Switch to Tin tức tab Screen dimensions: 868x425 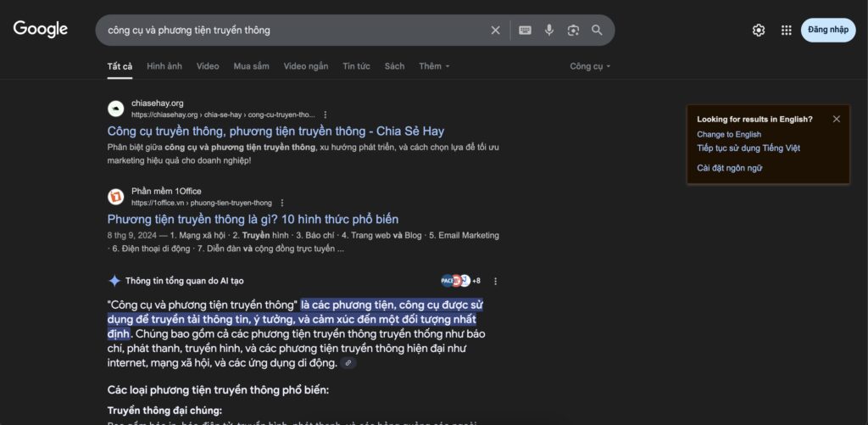pos(357,66)
